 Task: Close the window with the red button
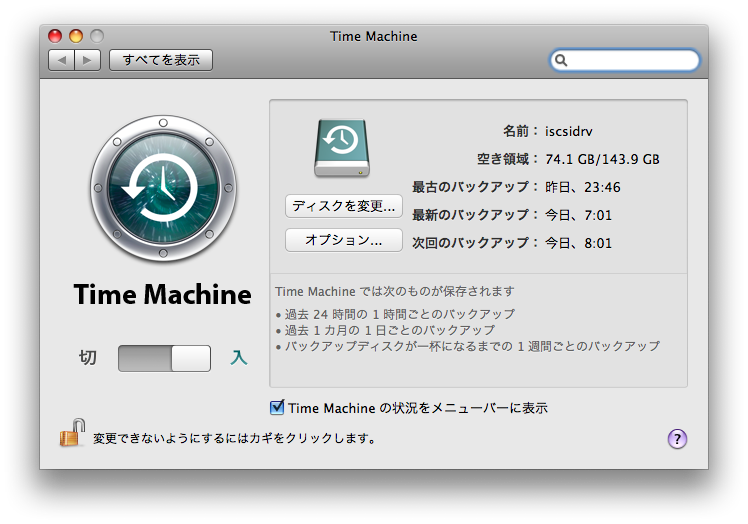click(x=55, y=36)
